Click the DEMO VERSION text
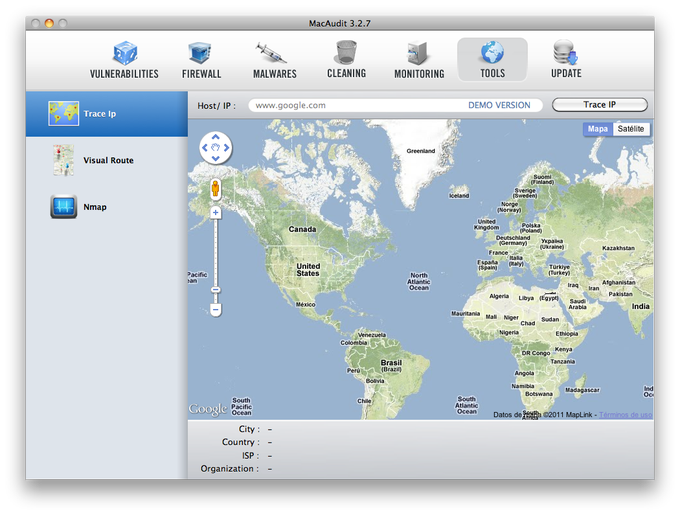 click(x=499, y=105)
